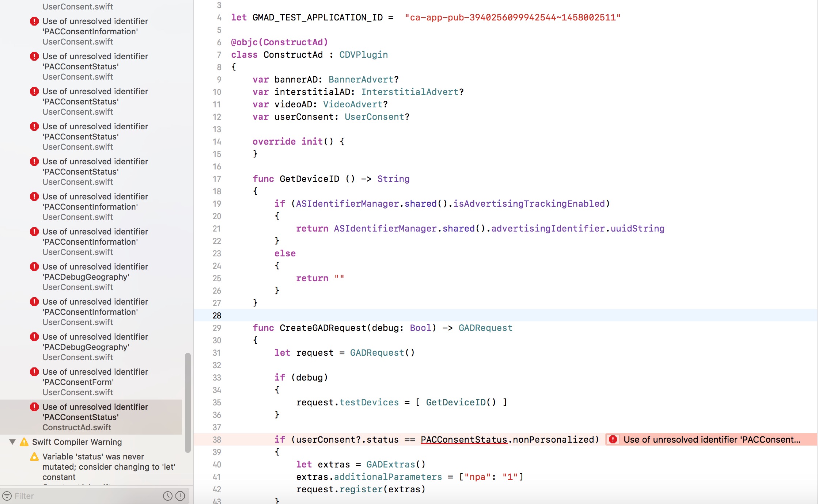
Task: Click warning icon on 'status' never mutated warning
Action: (x=34, y=456)
